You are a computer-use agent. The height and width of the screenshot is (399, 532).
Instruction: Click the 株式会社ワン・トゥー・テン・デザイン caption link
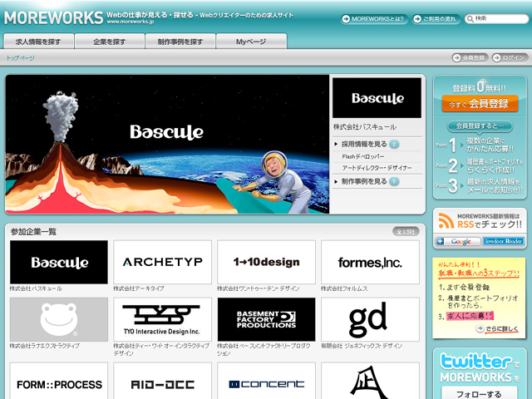pos(259,288)
